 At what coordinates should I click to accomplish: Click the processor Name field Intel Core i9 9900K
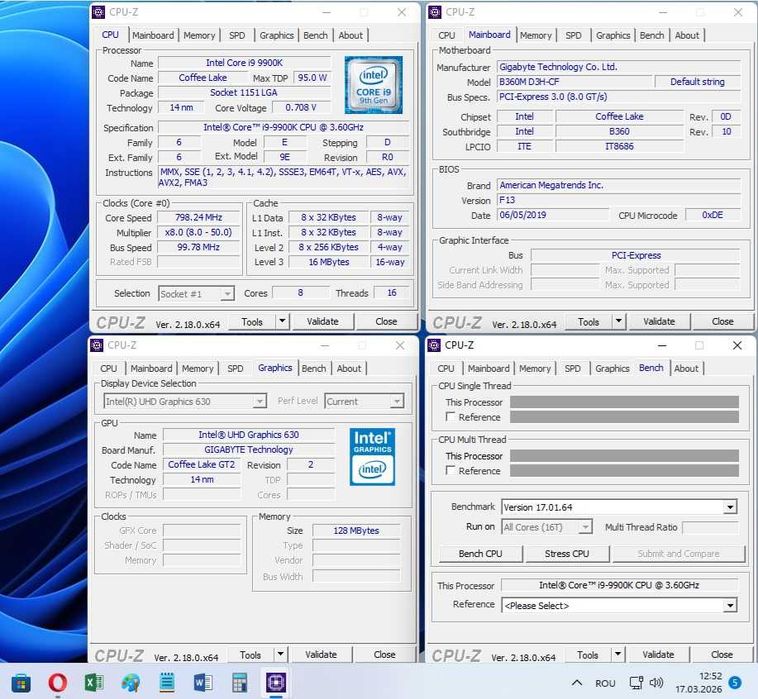(x=245, y=63)
